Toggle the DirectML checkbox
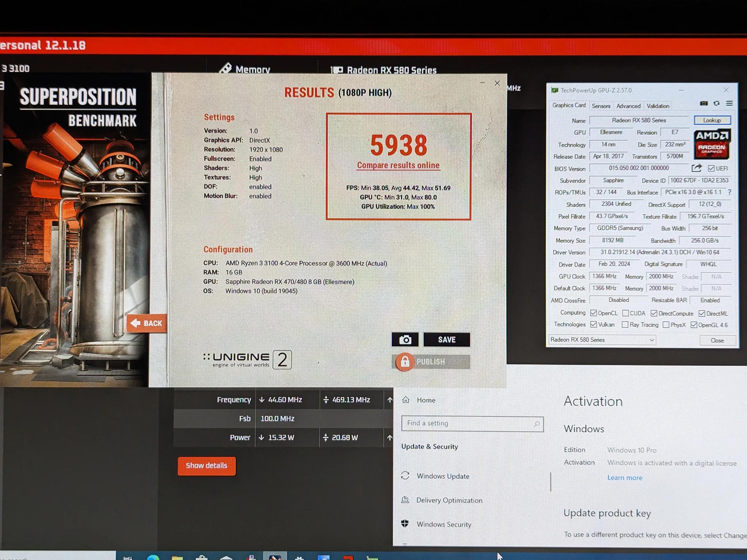The height and width of the screenshot is (560, 747). (701, 314)
